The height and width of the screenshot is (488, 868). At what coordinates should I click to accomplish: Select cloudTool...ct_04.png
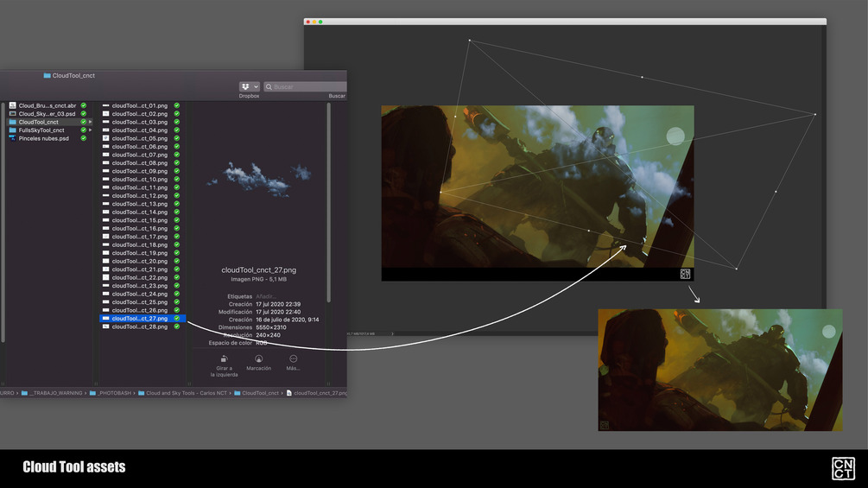(143, 130)
